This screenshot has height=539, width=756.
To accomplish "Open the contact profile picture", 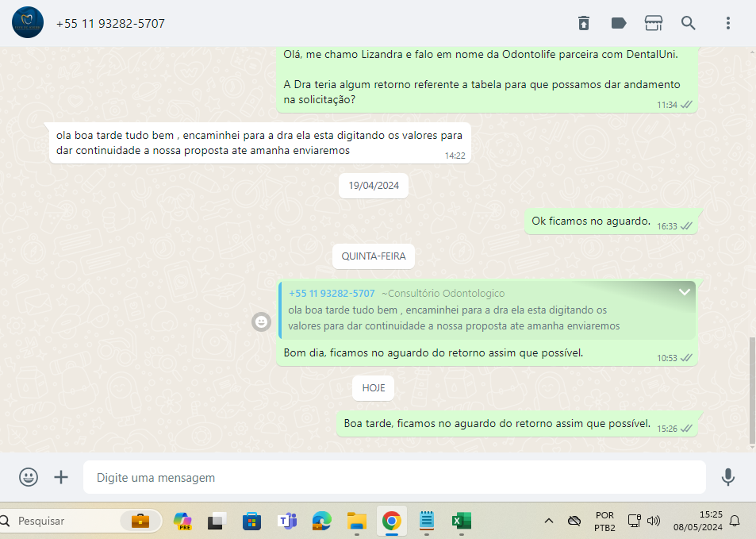I will coord(28,23).
